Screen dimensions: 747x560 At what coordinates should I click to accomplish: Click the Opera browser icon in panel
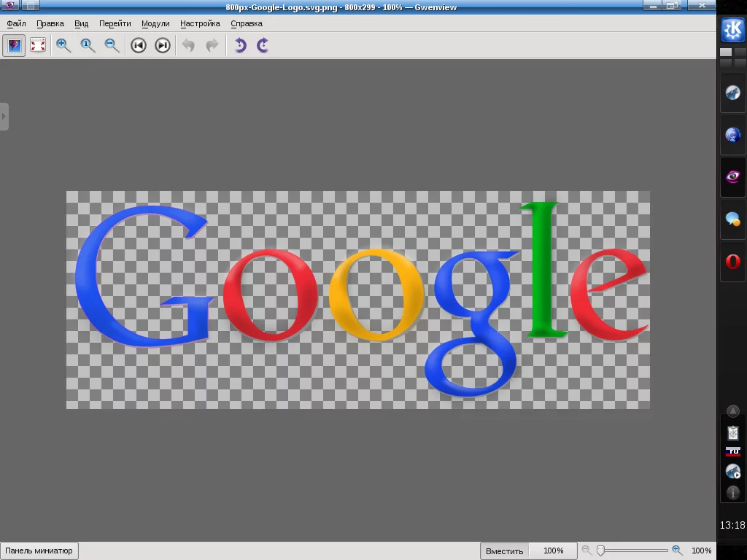[x=732, y=262]
